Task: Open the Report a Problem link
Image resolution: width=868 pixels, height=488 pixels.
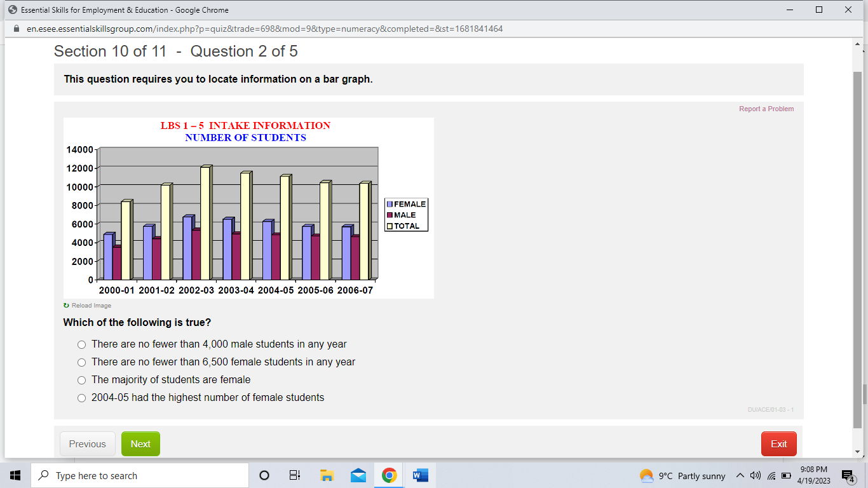Action: [x=766, y=109]
